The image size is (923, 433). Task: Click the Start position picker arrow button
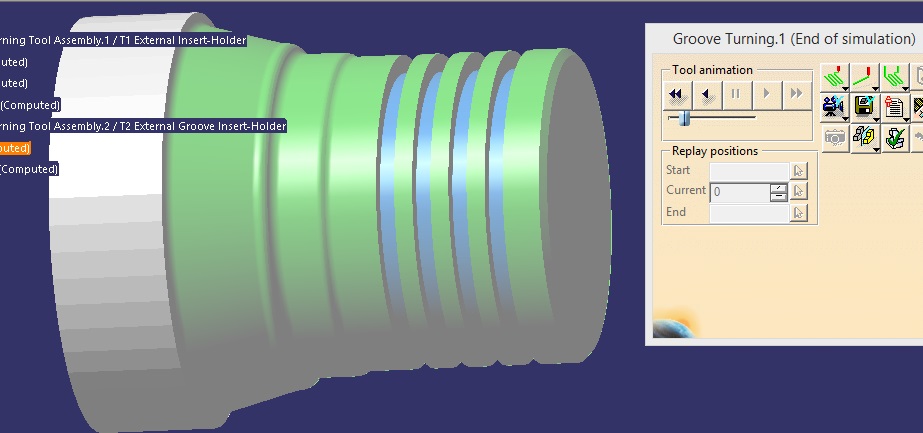pos(798,171)
